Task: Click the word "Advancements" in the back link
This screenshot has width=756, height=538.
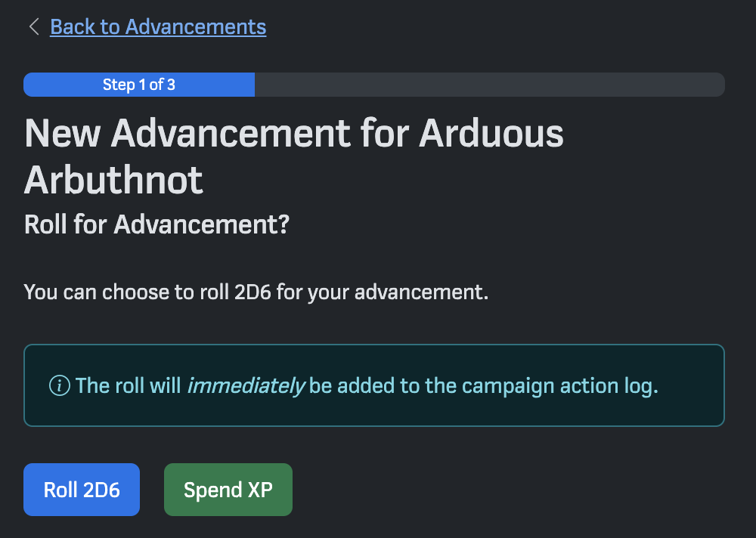Action: click(196, 27)
